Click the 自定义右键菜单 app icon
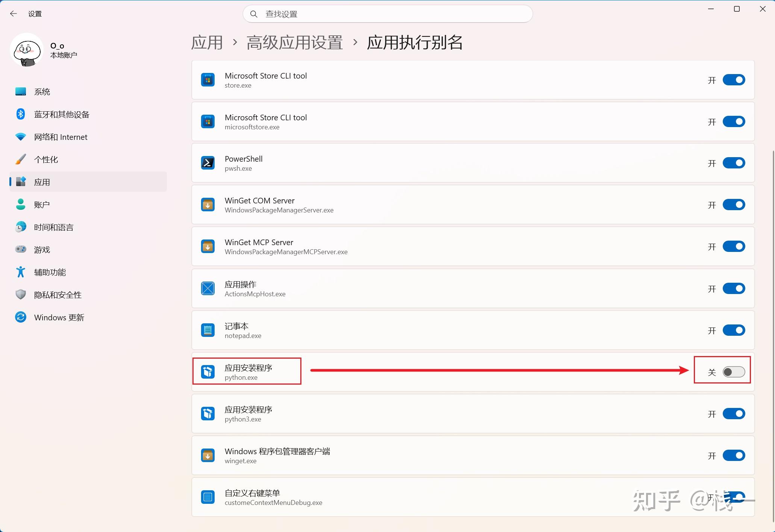Viewport: 775px width, 532px height. pyautogui.click(x=208, y=497)
